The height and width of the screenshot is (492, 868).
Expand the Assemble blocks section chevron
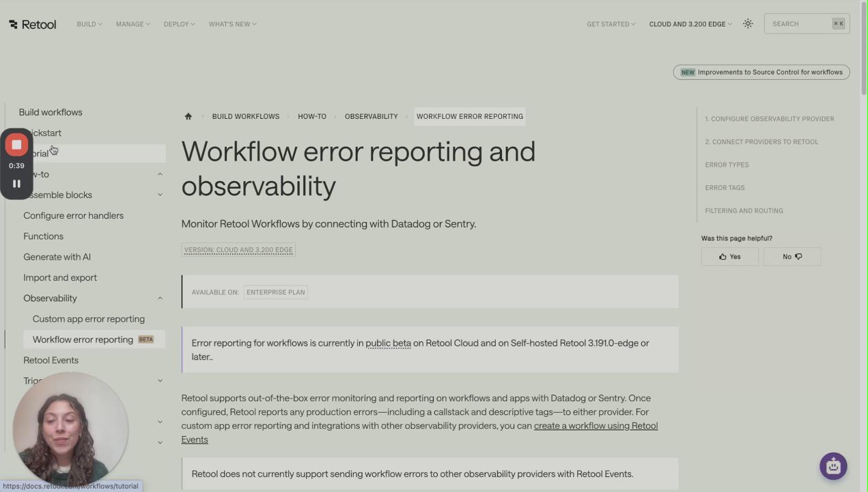pos(160,195)
